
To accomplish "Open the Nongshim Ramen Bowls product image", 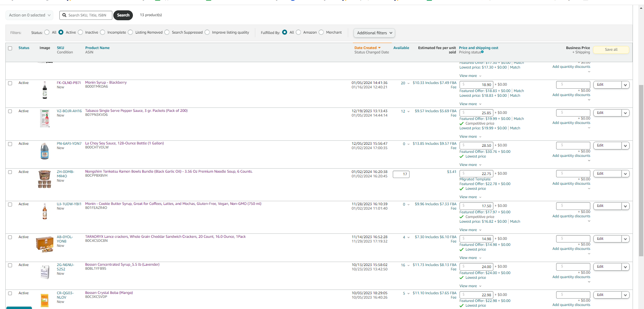I will click(45, 179).
